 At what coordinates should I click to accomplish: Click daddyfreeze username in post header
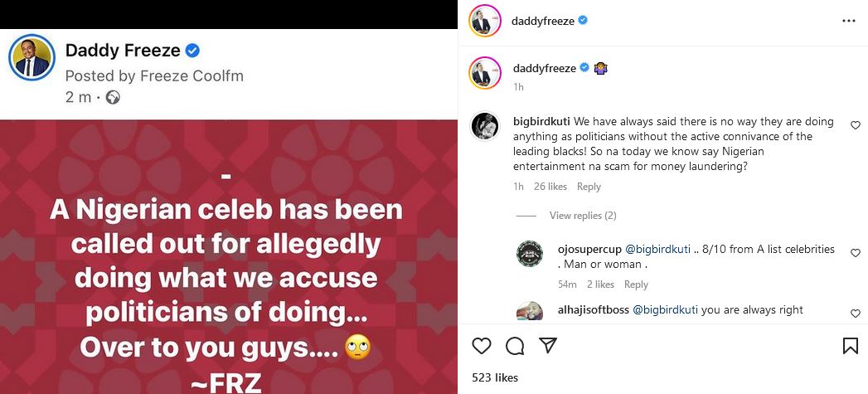pos(543,20)
